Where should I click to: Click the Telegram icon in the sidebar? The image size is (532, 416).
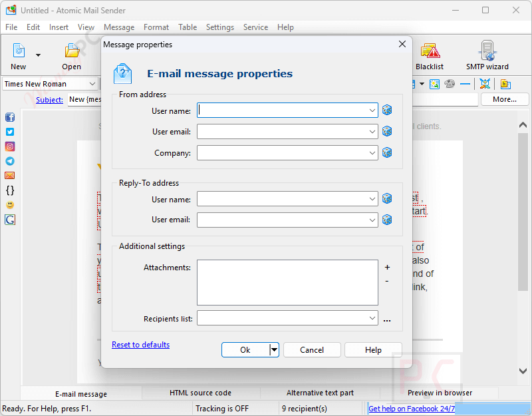10,161
